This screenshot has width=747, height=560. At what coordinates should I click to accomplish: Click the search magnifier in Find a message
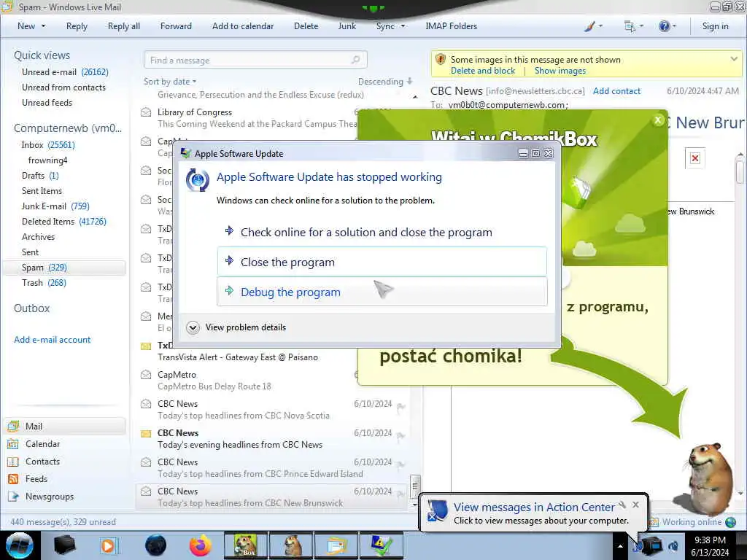[x=355, y=60]
